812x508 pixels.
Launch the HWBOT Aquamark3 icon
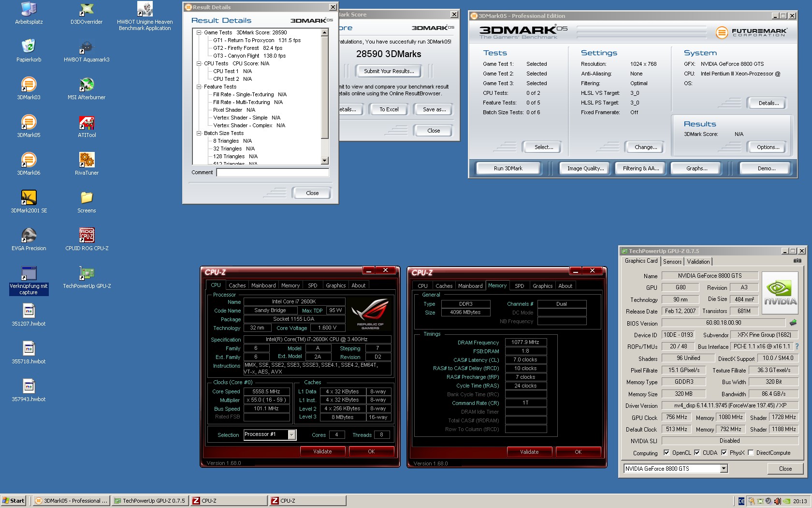[87, 46]
